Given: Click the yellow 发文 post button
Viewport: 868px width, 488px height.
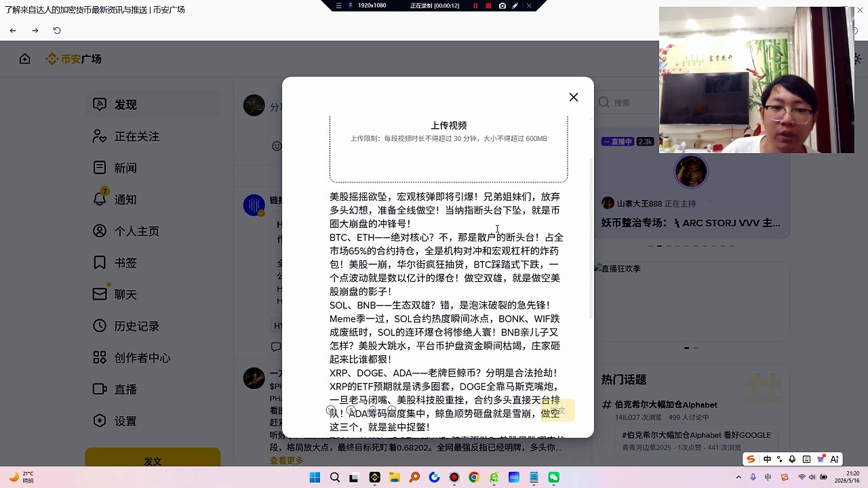Looking at the screenshot, I should (153, 460).
